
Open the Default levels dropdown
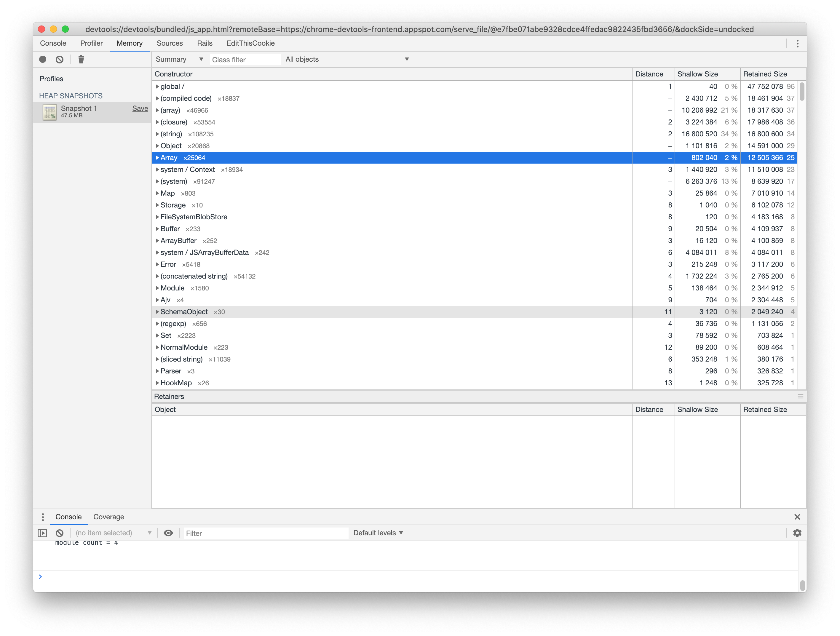click(x=378, y=533)
